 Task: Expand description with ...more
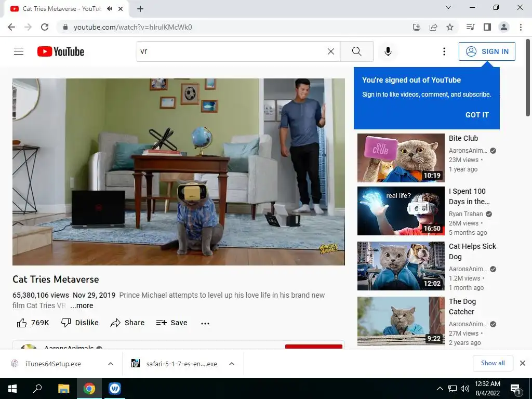(x=82, y=305)
